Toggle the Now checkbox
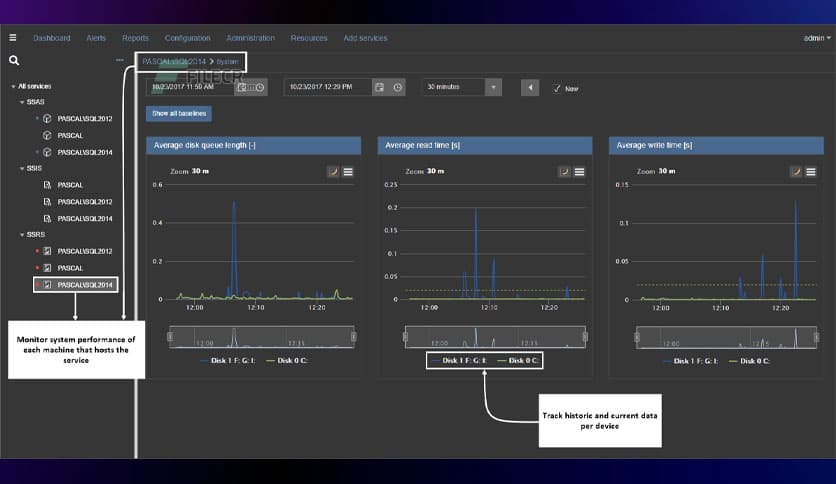Viewport: 836px width, 484px height. 557,88
